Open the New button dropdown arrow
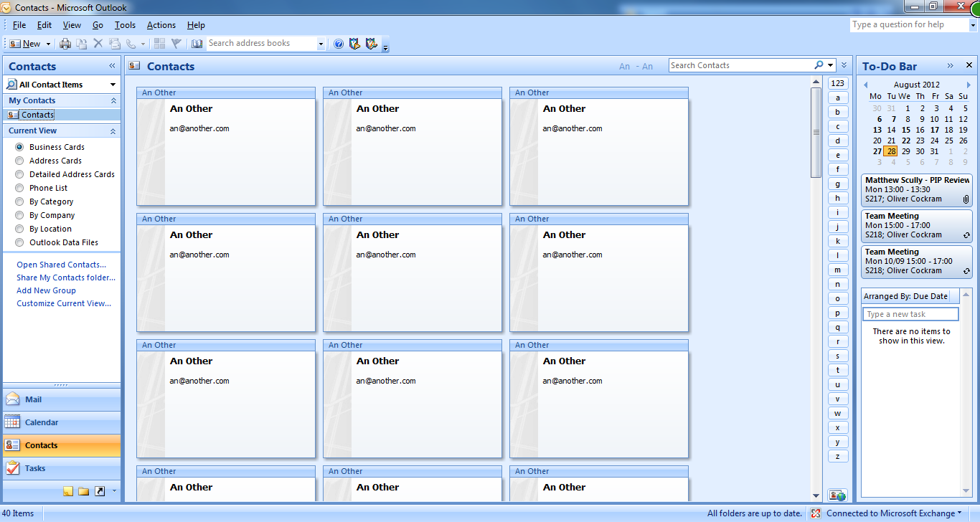980x522 pixels. pyautogui.click(x=49, y=44)
